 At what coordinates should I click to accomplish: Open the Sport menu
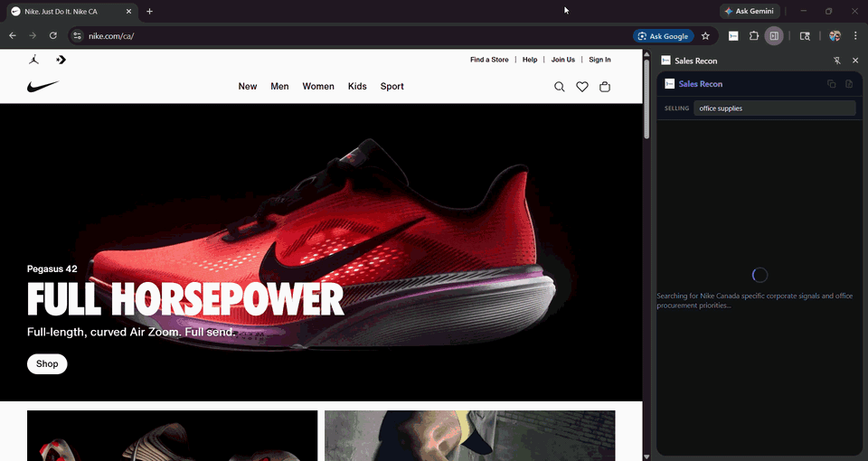pyautogui.click(x=392, y=87)
